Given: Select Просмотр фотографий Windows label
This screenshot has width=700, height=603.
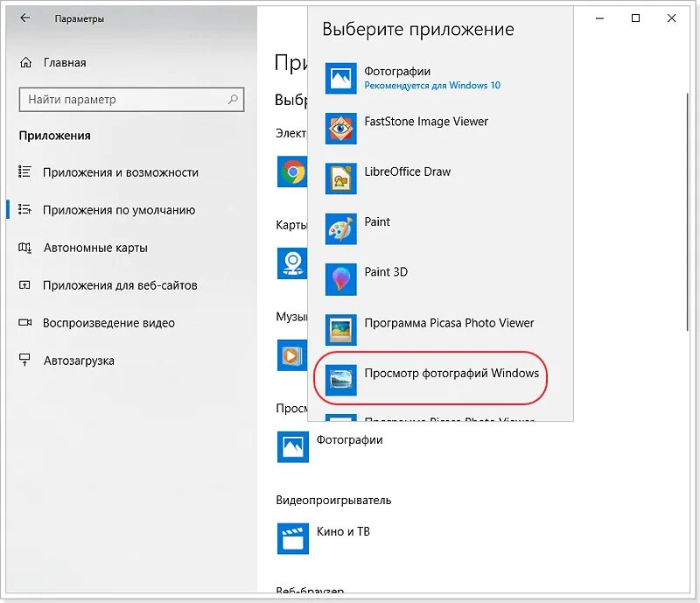Looking at the screenshot, I should (x=451, y=374).
